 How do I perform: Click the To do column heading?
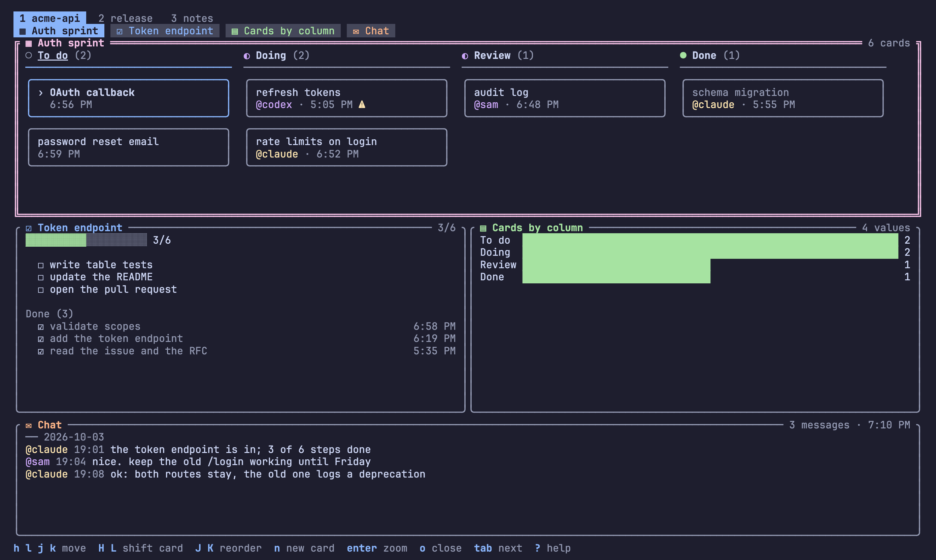pyautogui.click(x=53, y=56)
